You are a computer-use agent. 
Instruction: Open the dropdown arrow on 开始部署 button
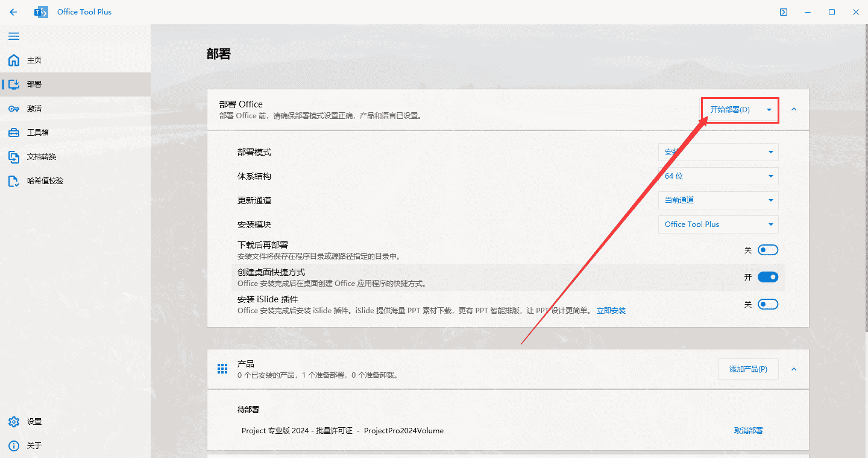[769, 110]
